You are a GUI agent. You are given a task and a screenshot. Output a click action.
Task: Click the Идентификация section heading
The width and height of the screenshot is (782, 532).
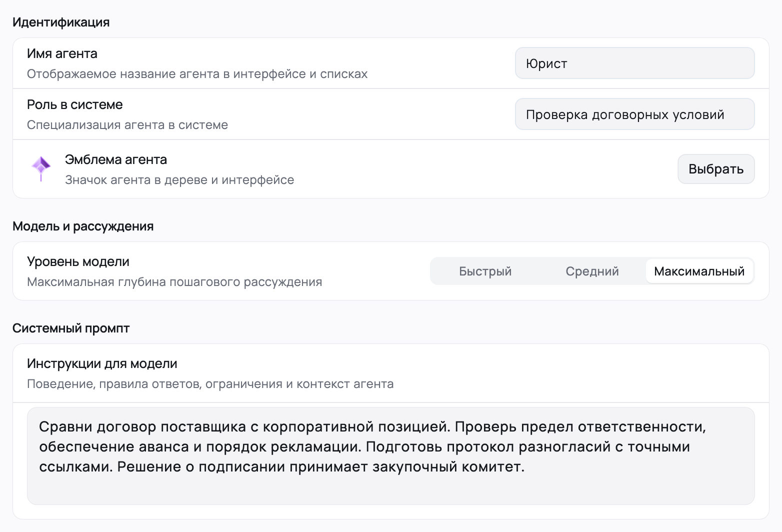[x=61, y=22]
